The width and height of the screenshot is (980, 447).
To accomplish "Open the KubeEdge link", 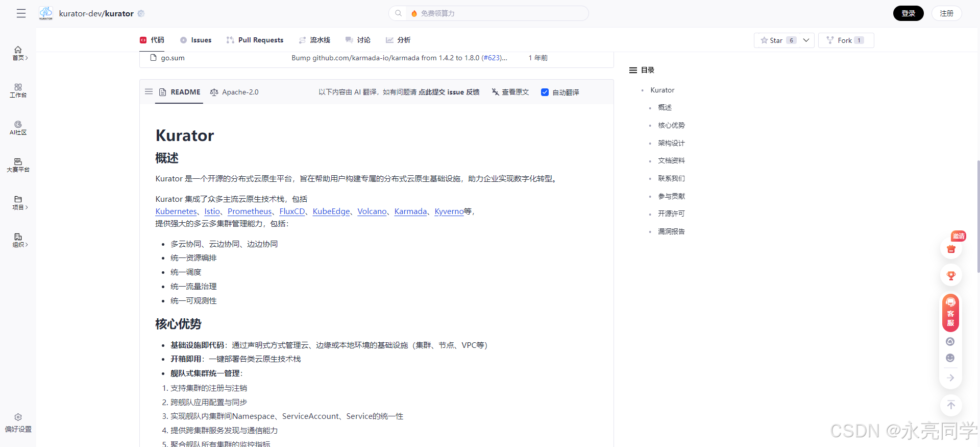I will 331,211.
